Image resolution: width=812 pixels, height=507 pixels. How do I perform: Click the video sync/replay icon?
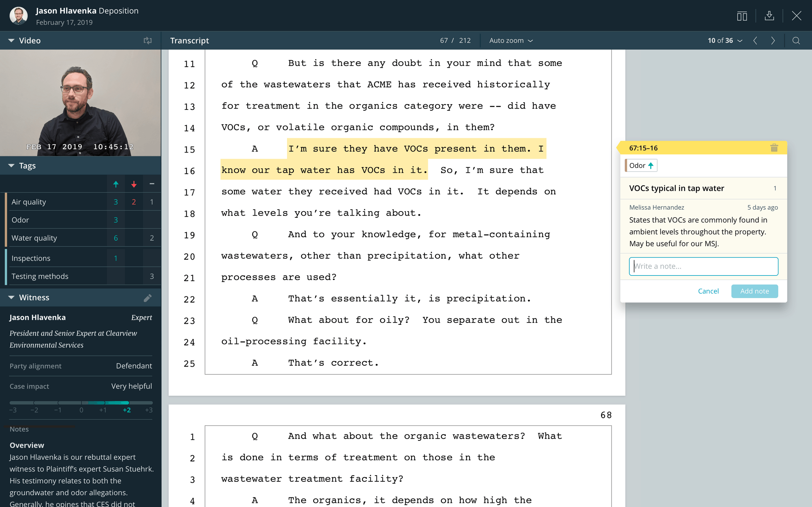(148, 41)
